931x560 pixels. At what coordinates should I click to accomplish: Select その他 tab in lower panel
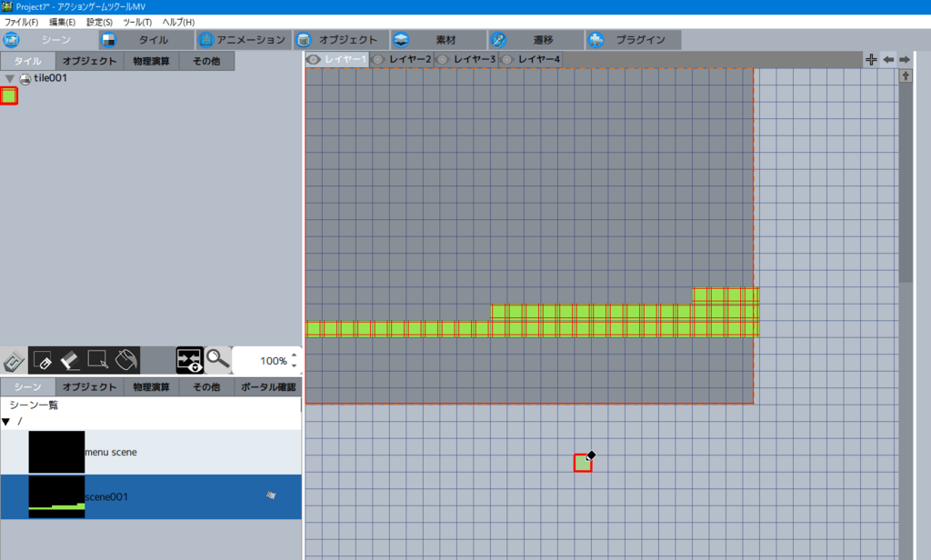pyautogui.click(x=206, y=387)
